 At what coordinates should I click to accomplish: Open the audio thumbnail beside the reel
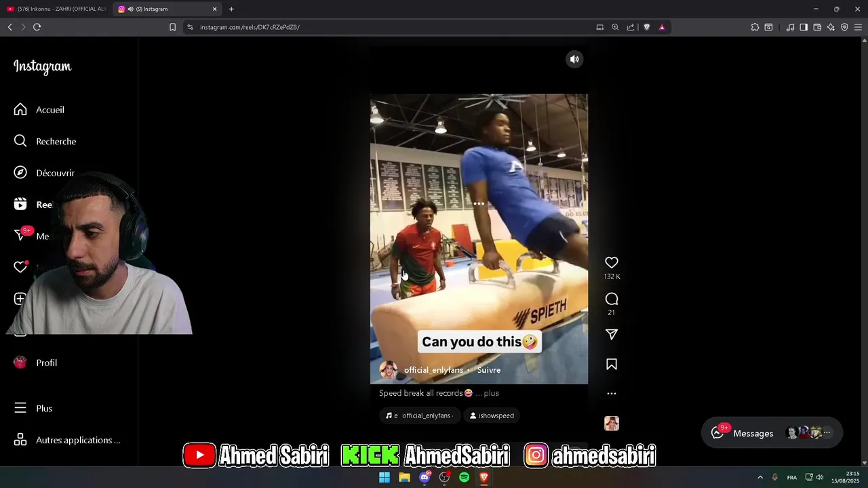click(x=612, y=424)
